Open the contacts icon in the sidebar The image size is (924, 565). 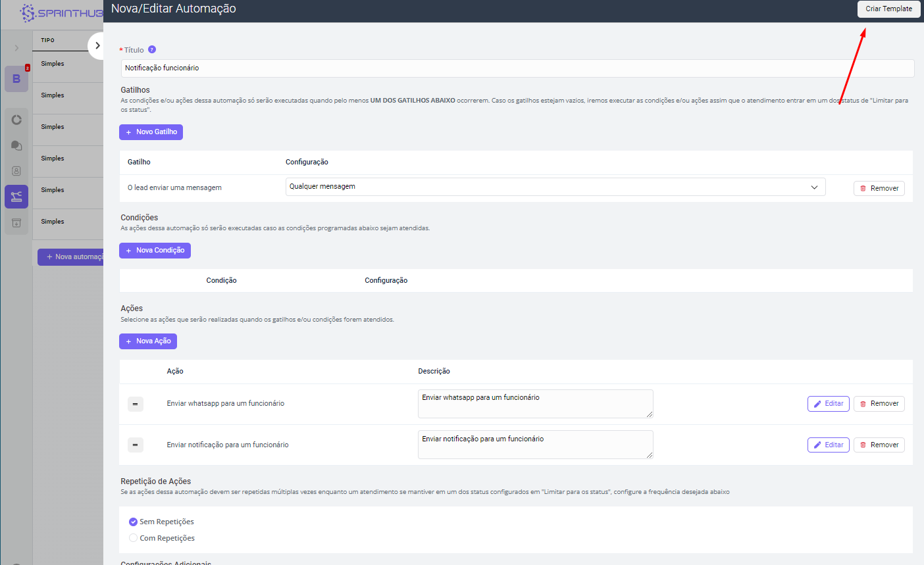tap(16, 171)
